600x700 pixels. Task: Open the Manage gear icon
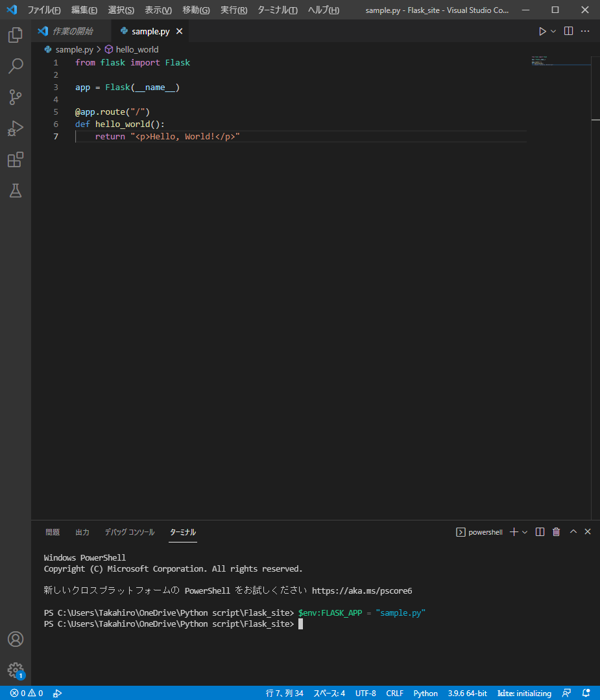pos(15,671)
